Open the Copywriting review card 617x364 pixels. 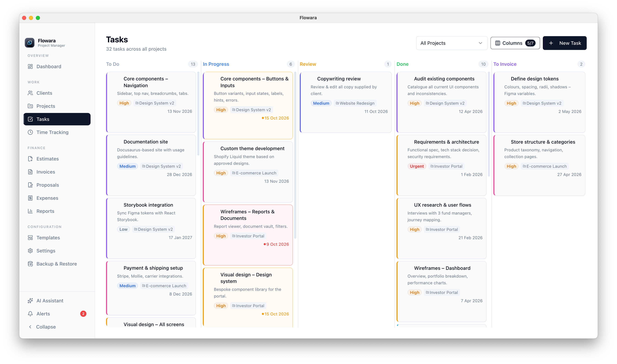coord(346,102)
